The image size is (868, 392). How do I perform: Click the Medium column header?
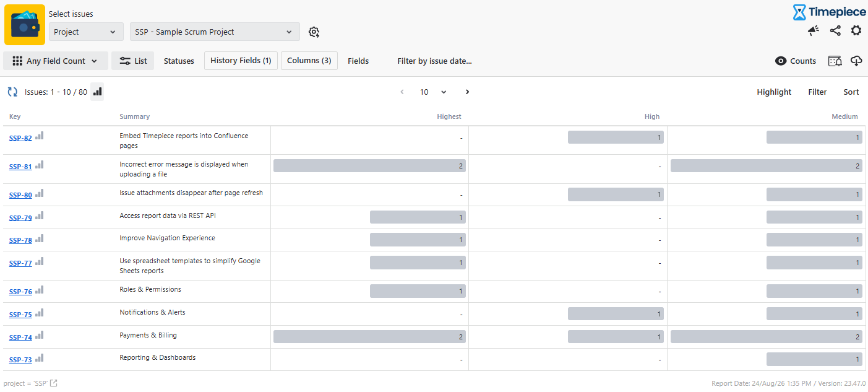point(844,116)
